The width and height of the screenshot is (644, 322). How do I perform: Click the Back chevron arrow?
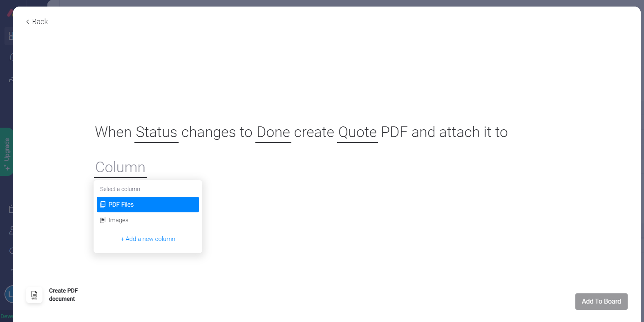[27, 22]
